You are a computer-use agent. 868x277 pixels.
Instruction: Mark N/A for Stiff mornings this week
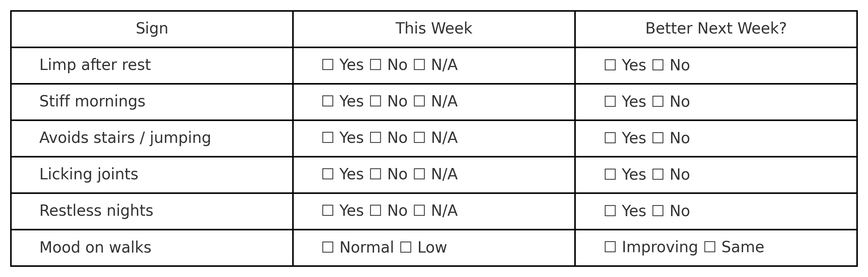[x=419, y=101]
